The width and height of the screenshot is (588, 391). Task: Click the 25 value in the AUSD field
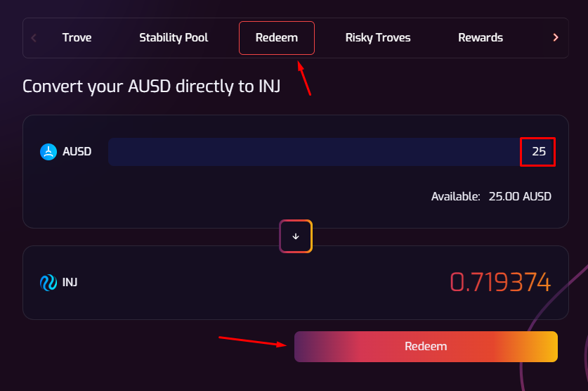538,152
